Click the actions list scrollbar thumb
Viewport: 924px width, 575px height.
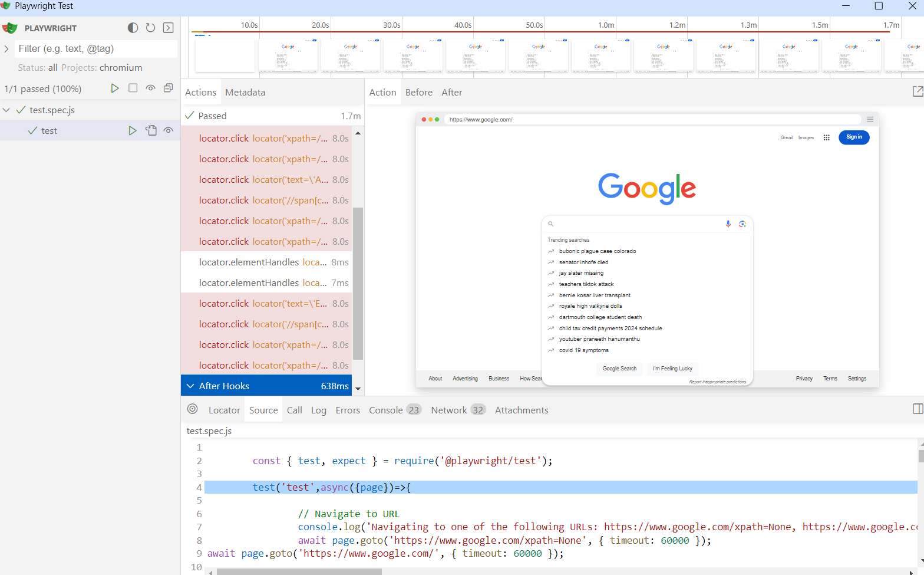358,283
